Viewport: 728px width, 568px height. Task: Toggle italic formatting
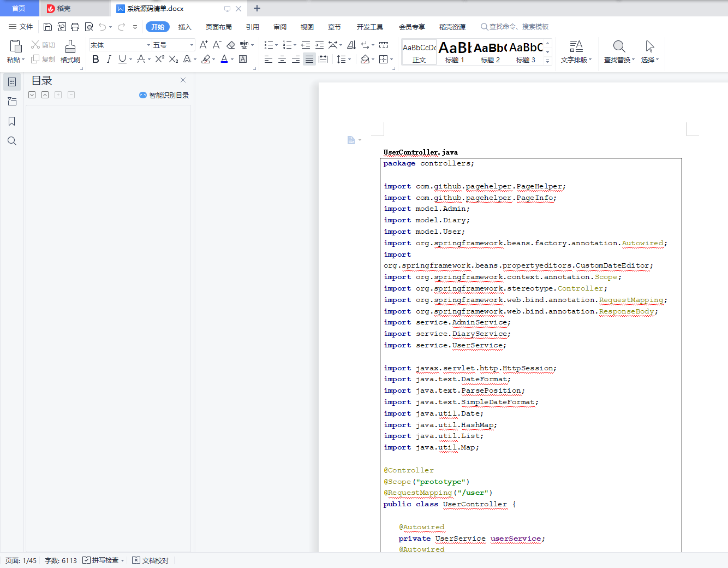(x=109, y=59)
